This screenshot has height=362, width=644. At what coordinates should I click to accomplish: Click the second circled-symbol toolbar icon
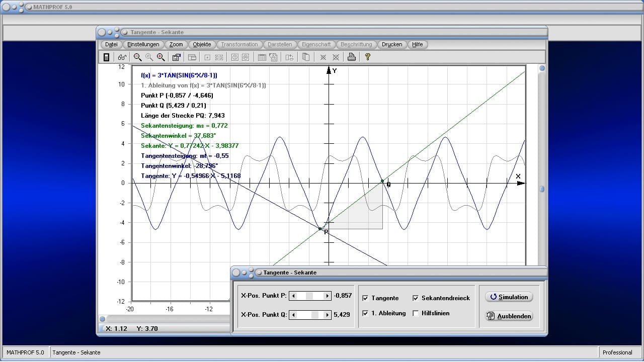246,57
